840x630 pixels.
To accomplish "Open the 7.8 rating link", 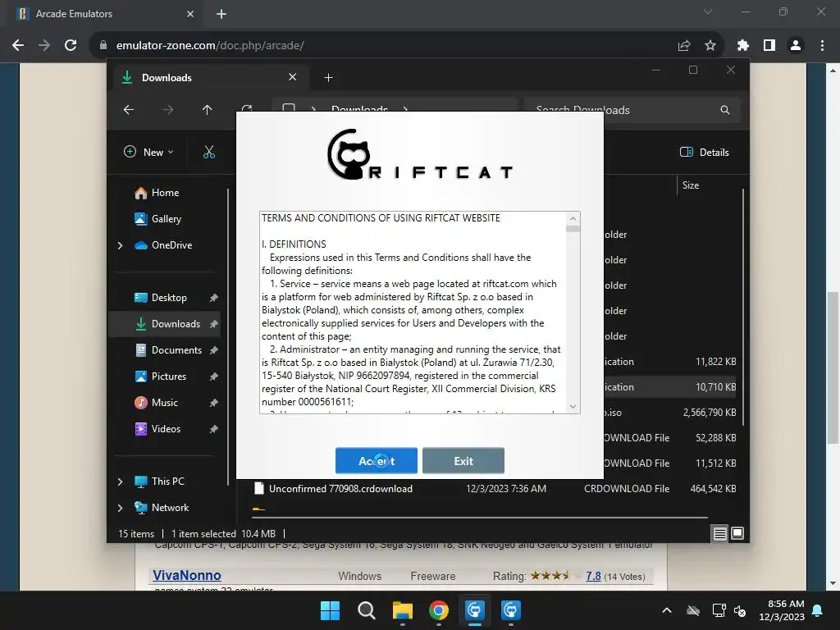I will pos(593,576).
